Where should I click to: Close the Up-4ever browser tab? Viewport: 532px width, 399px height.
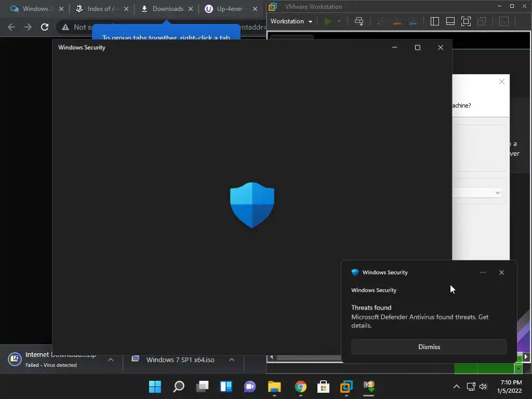point(255,9)
